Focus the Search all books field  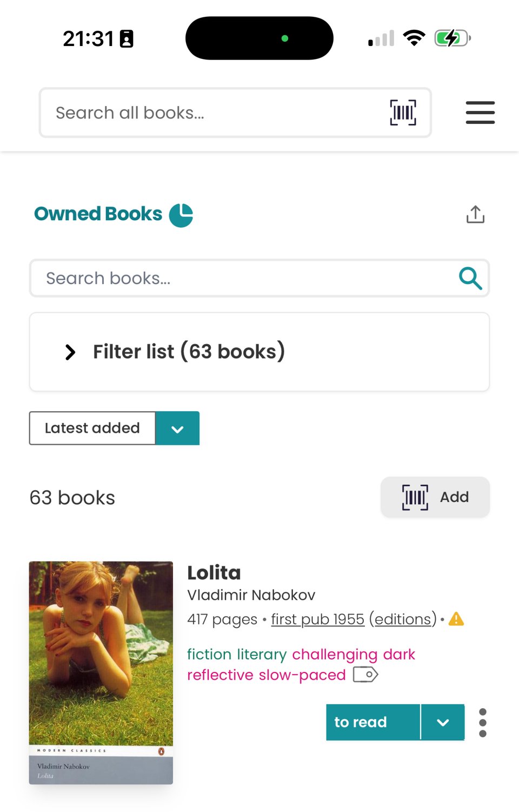pos(216,113)
